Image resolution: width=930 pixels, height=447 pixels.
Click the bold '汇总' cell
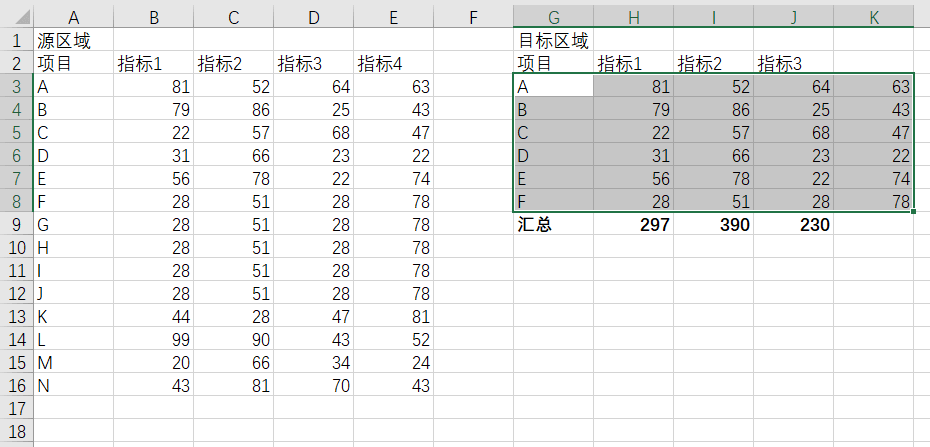pyautogui.click(x=553, y=225)
